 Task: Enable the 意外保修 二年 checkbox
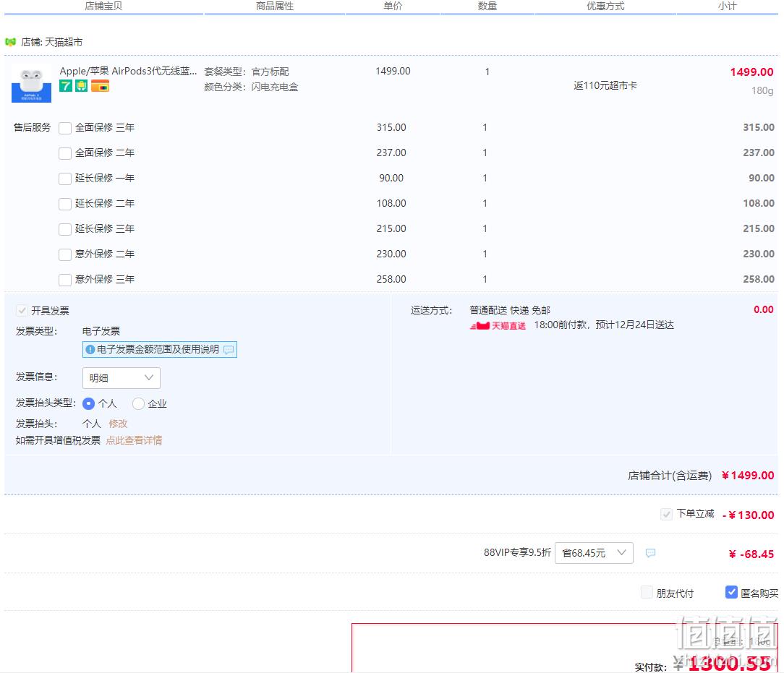coord(65,254)
